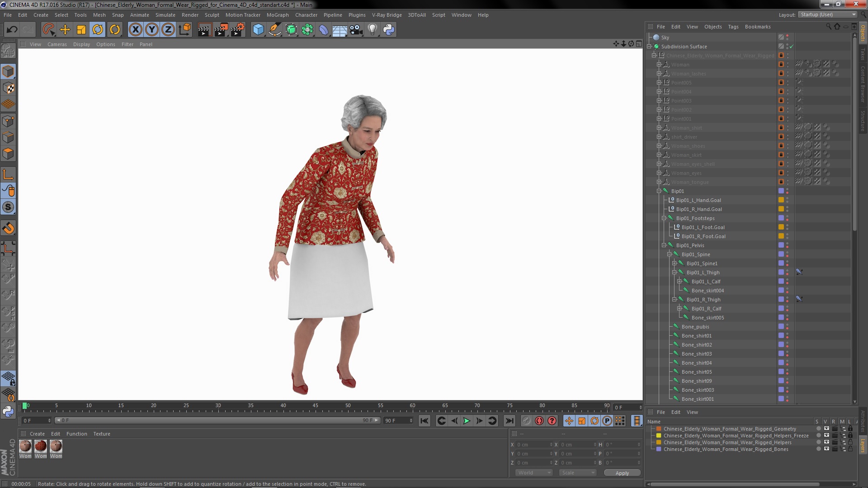Add a Floor environment object

(340, 30)
